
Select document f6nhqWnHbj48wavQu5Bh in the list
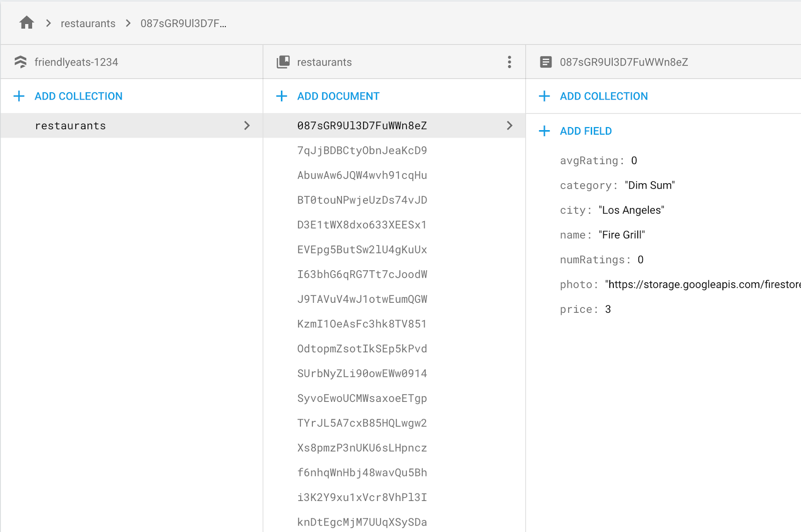[362, 472]
